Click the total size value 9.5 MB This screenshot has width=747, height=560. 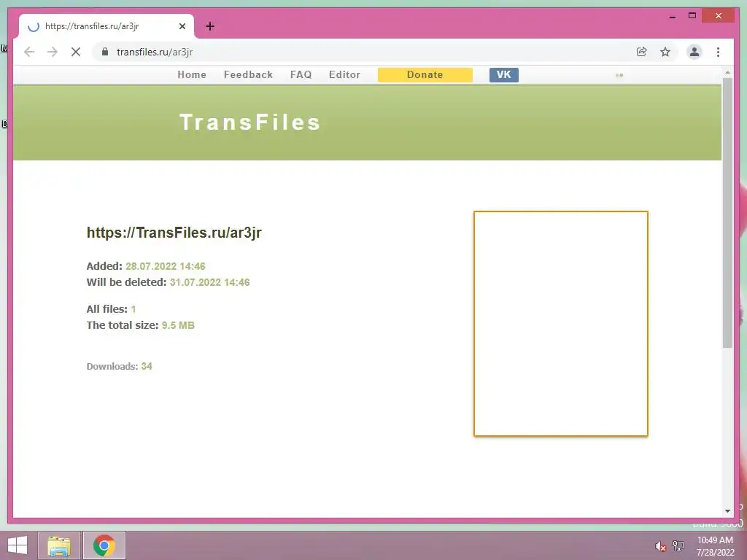coord(178,325)
